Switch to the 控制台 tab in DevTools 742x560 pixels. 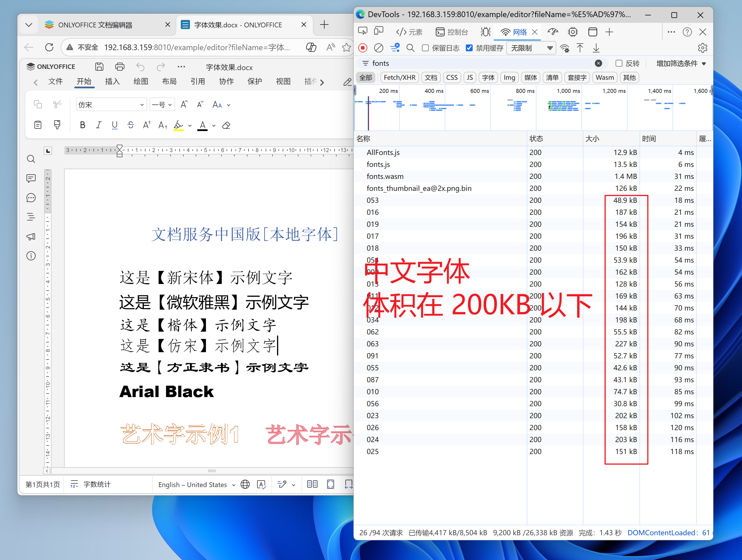(452, 32)
